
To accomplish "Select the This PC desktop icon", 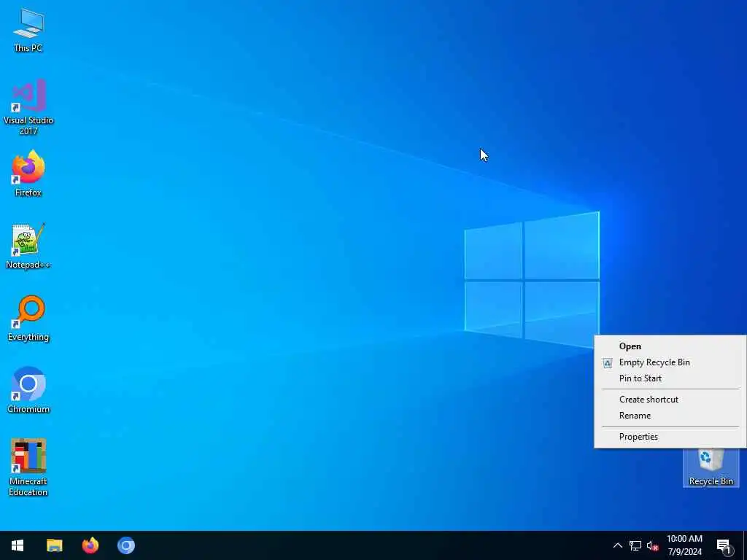I will coord(28,31).
